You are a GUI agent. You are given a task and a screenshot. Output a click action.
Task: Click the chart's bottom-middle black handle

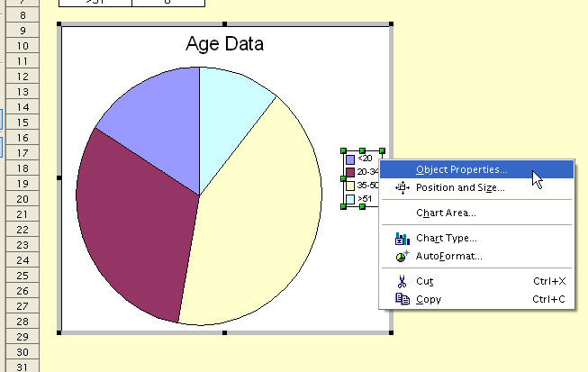[x=224, y=332]
